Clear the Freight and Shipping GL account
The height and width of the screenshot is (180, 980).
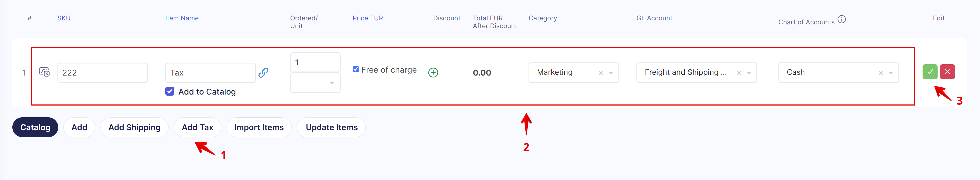point(738,73)
